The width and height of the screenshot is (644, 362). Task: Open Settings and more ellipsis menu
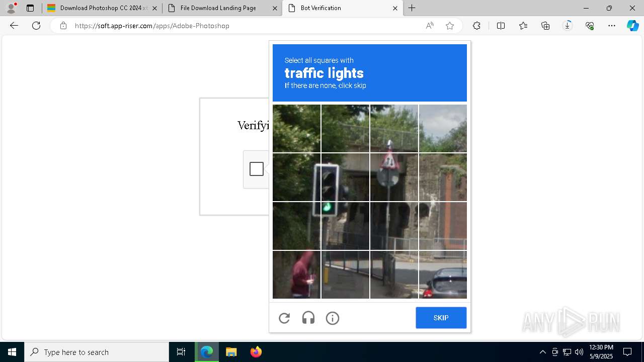pyautogui.click(x=612, y=26)
